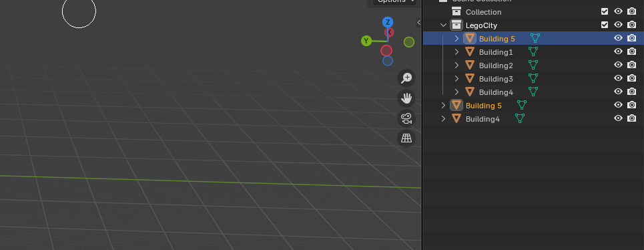The image size is (644, 250).
Task: Click object icon of the highlighted Building 5 row
Action: point(470,38)
